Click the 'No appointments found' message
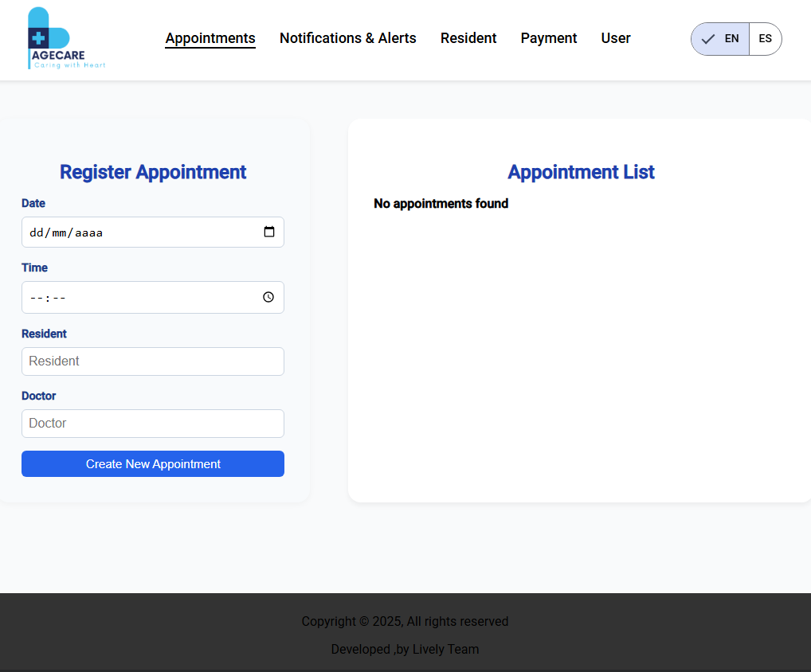 tap(441, 204)
